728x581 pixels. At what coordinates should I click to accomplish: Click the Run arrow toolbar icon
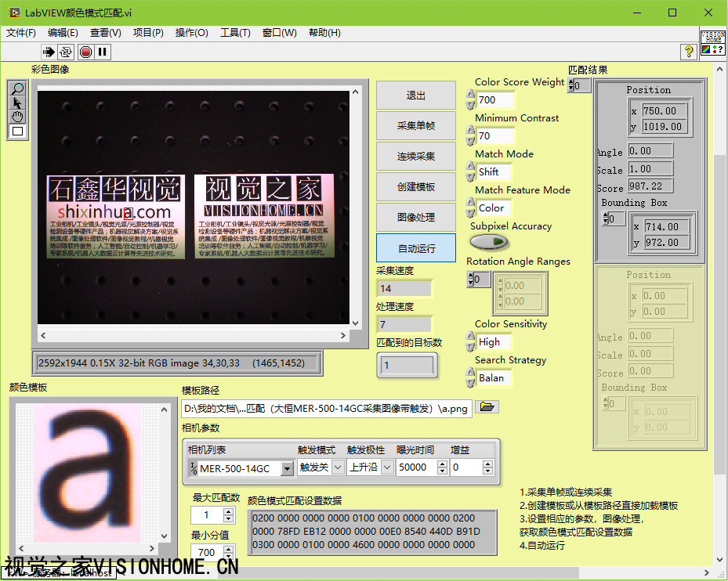49,52
